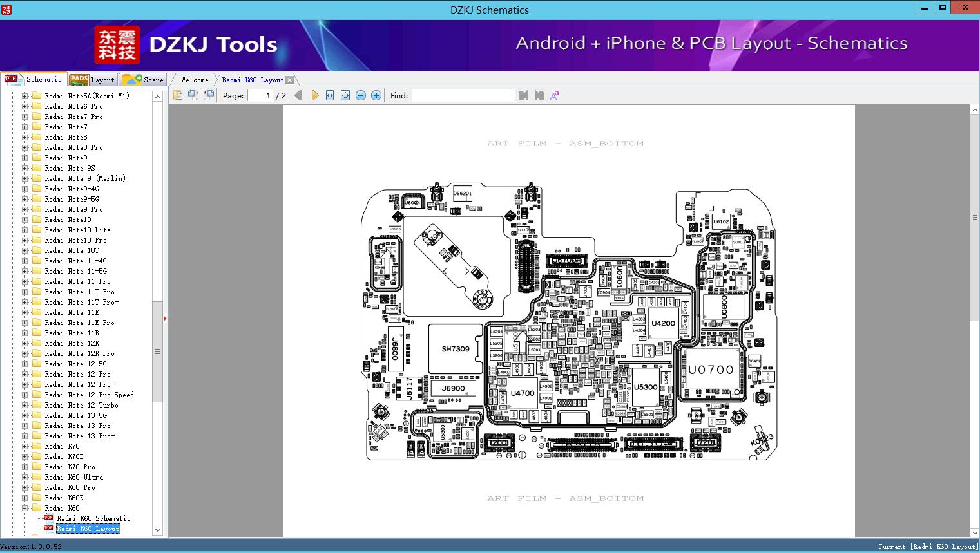Image resolution: width=980 pixels, height=553 pixels.
Task: Select the Redmi Note 12R Pro tree item
Action: [79, 353]
